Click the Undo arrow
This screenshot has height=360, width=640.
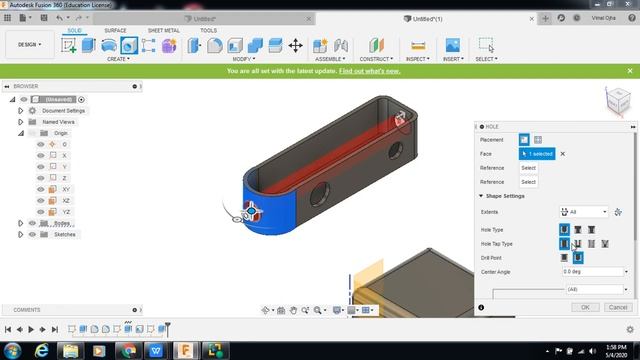(60, 18)
